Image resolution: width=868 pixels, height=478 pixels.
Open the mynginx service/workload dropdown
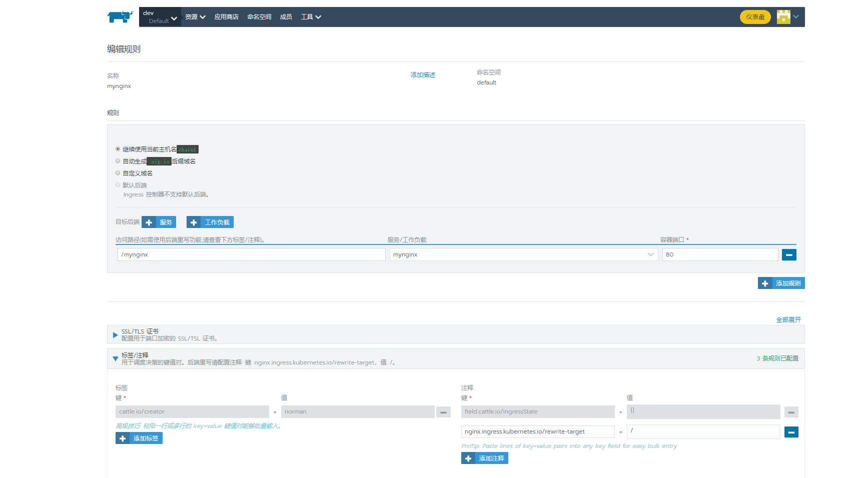(524, 254)
